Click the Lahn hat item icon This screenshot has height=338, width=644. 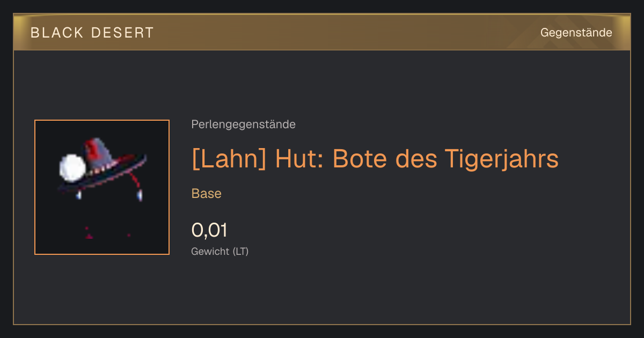coord(102,187)
